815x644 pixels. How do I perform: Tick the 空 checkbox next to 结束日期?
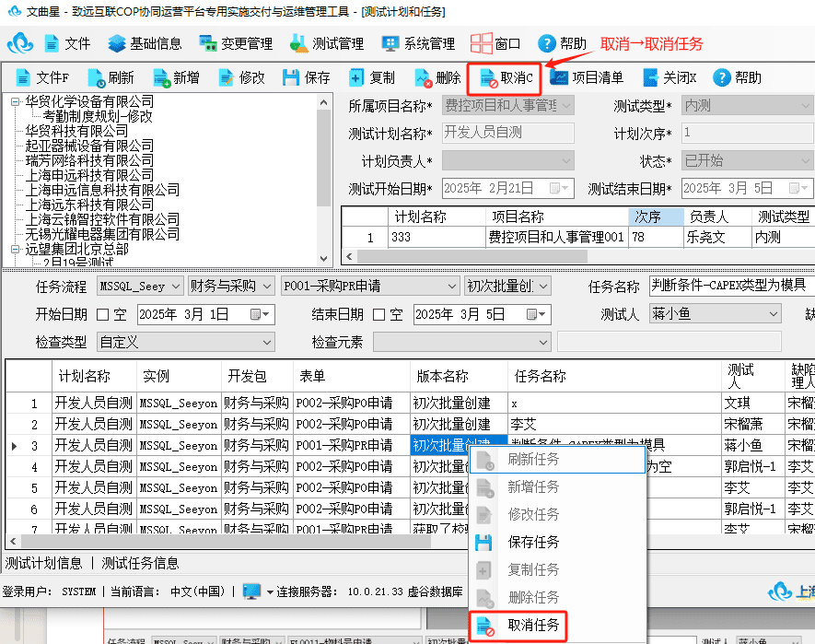[x=378, y=315]
